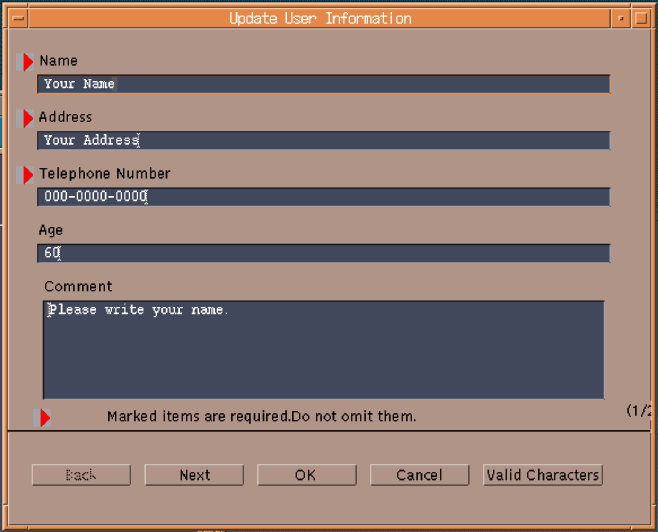
Task: Click the Next button
Action: point(194,475)
